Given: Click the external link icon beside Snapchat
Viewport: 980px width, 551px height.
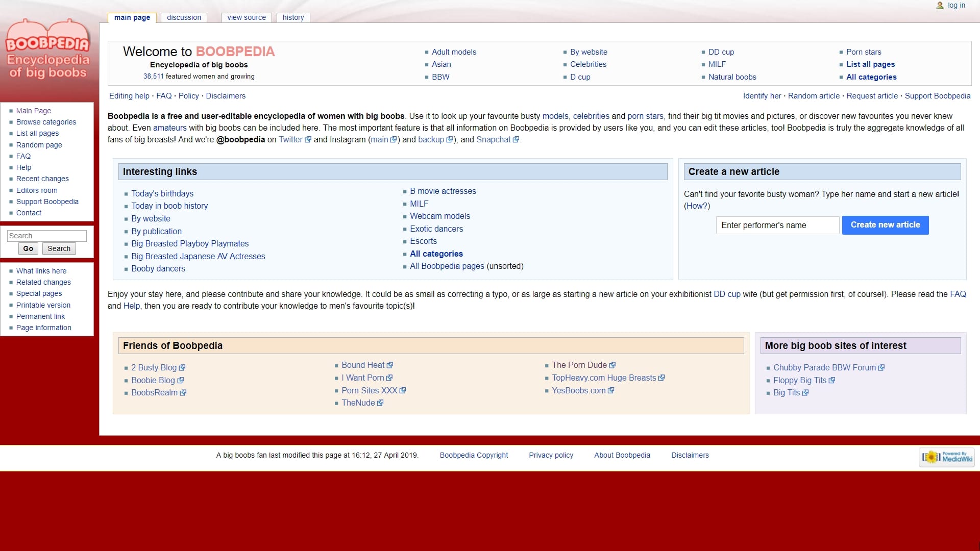Looking at the screenshot, I should coord(516,140).
